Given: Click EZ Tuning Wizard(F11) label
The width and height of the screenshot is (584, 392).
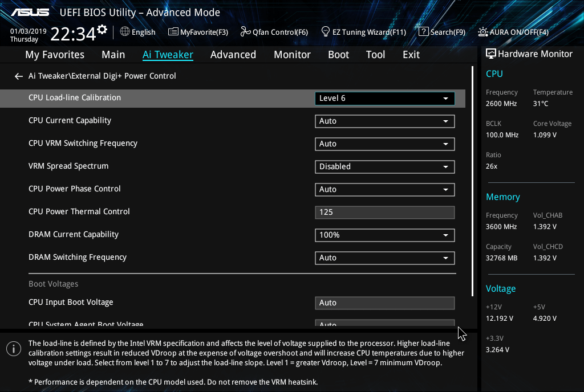Looking at the screenshot, I should pos(369,32).
